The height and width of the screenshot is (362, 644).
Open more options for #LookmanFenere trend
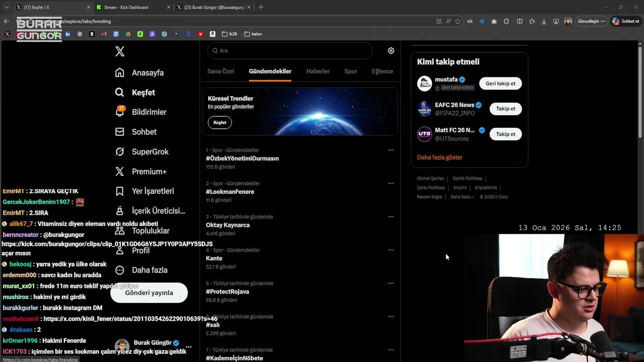point(391,184)
